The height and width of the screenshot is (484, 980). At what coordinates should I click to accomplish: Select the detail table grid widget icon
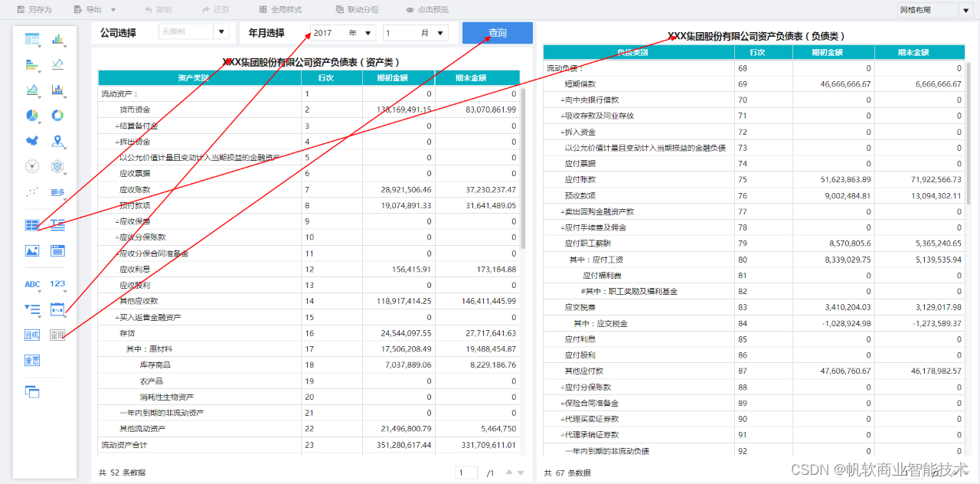[32, 225]
